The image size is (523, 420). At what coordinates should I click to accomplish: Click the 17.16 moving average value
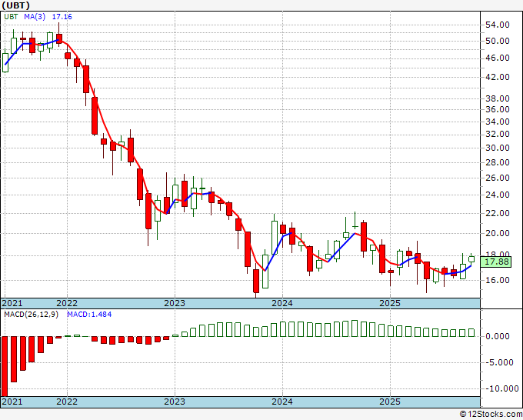point(62,17)
